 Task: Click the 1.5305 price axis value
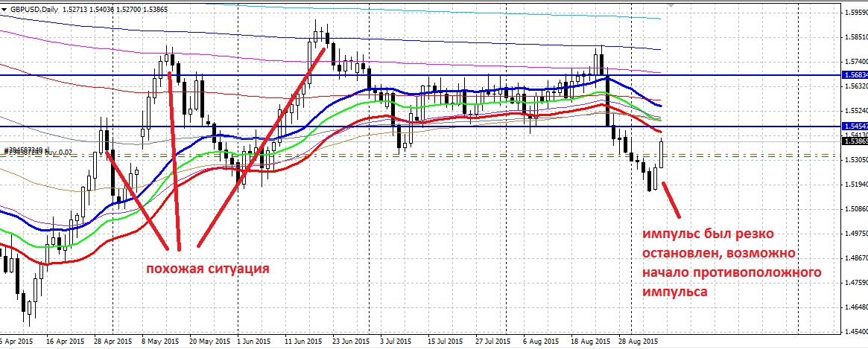tap(856, 160)
